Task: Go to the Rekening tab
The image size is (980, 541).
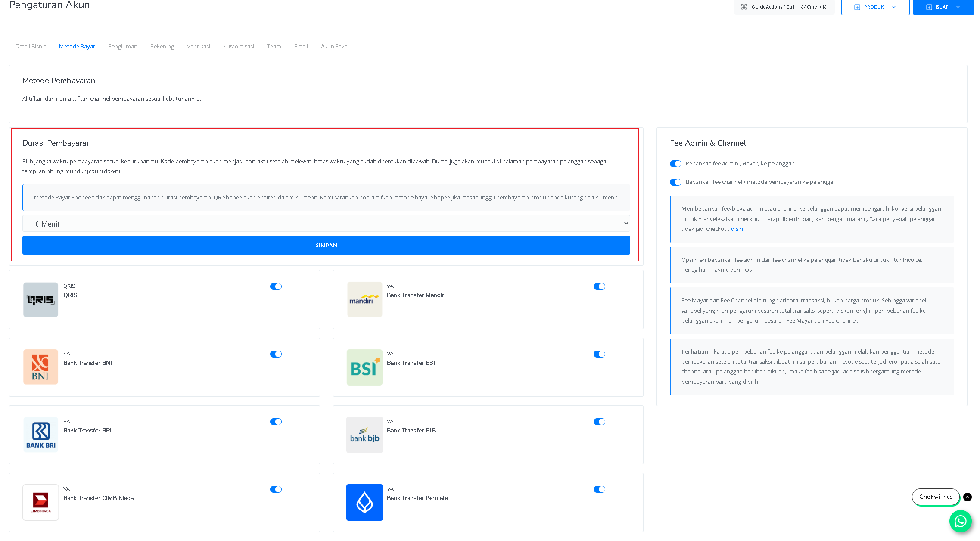Action: (162, 46)
